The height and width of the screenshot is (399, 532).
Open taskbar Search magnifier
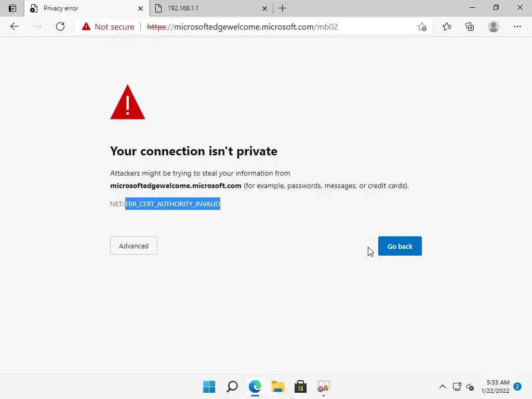[x=232, y=387]
